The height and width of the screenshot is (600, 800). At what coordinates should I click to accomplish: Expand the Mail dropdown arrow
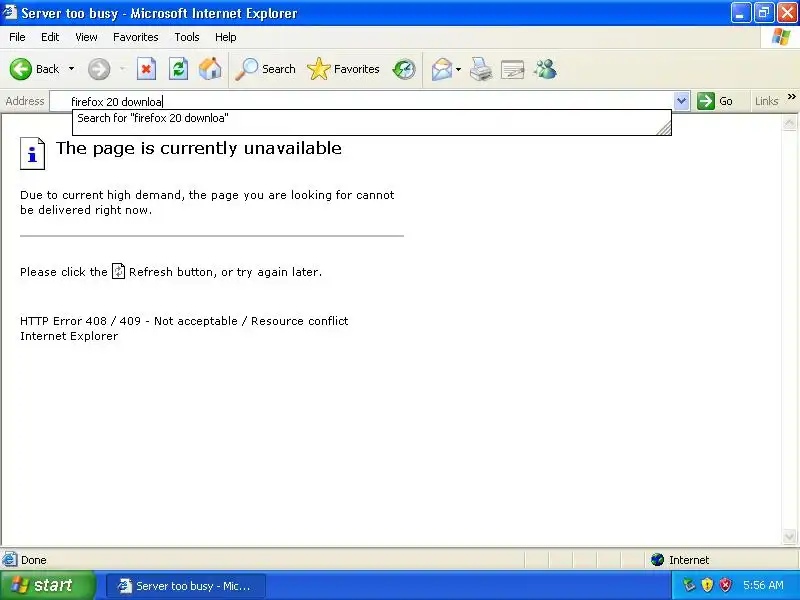pos(458,69)
